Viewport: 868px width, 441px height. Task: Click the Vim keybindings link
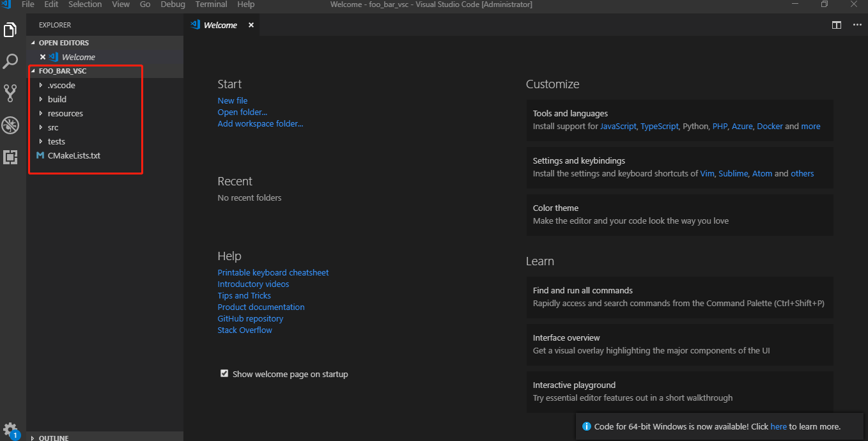pyautogui.click(x=707, y=173)
